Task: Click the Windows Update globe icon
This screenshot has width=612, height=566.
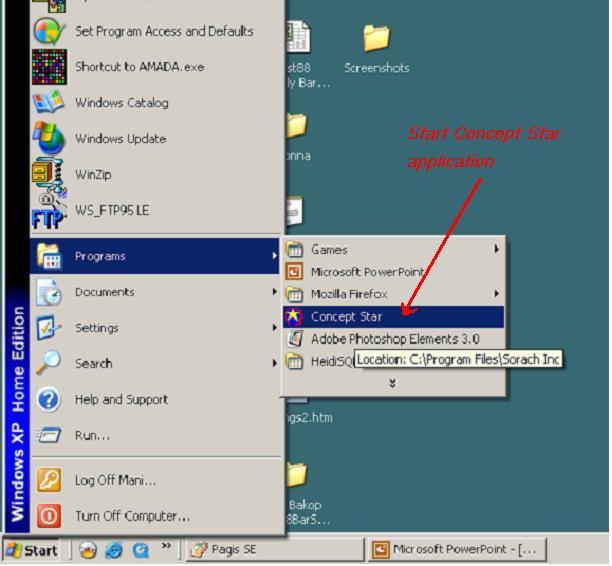Action: click(49, 138)
